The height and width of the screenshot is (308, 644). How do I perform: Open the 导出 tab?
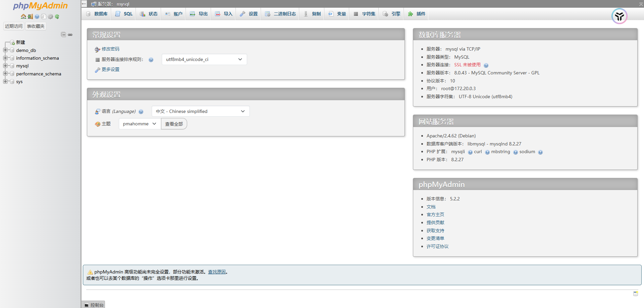pos(199,14)
